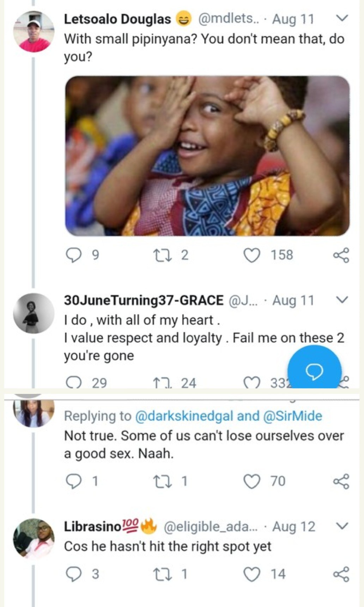
Task: Reply to Librasino's tweet with 3 replies
Action: pyautogui.click(x=74, y=574)
